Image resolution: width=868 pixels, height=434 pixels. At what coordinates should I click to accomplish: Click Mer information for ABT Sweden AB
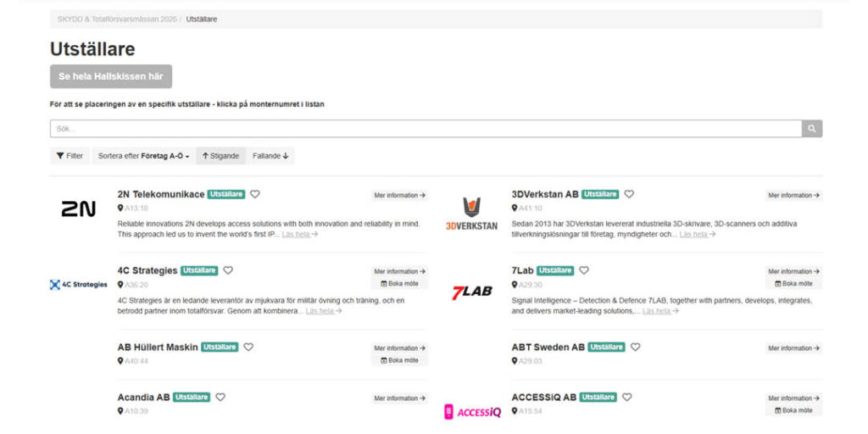(x=793, y=348)
